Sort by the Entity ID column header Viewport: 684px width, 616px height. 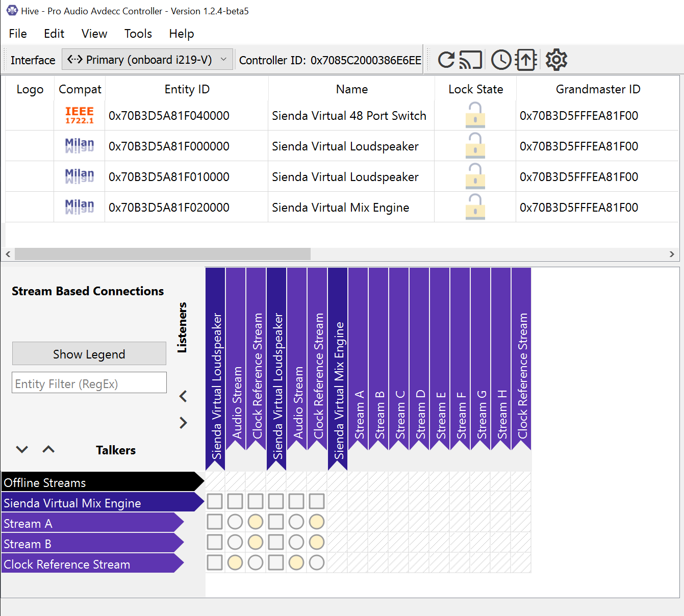(187, 89)
